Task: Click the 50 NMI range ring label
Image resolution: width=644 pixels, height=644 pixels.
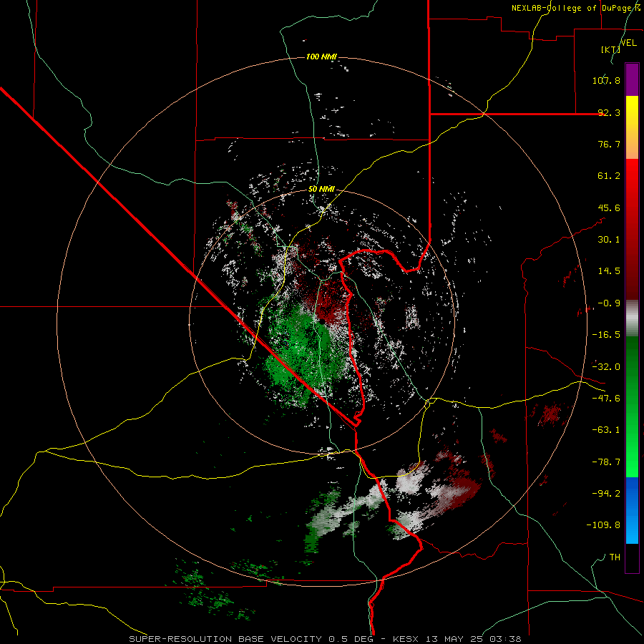Action: 321,189
